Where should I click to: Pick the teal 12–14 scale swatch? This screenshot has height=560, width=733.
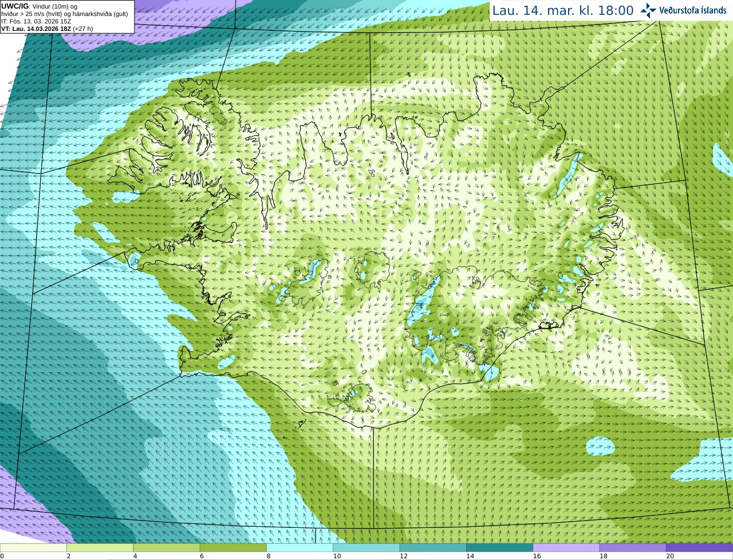[433, 547]
